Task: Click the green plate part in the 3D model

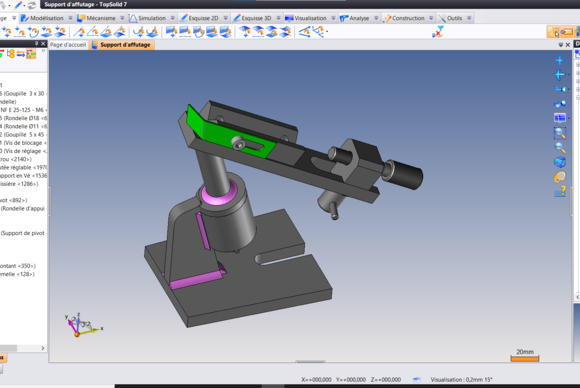Action: (231, 134)
